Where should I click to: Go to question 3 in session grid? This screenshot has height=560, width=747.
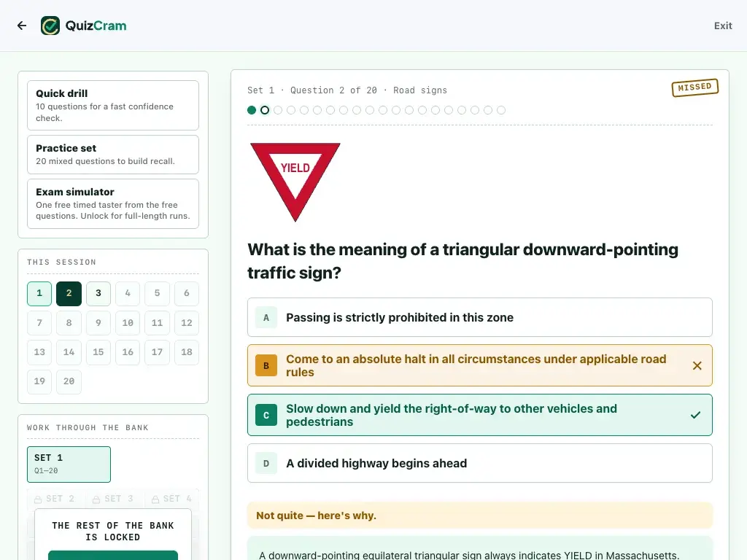tap(98, 293)
